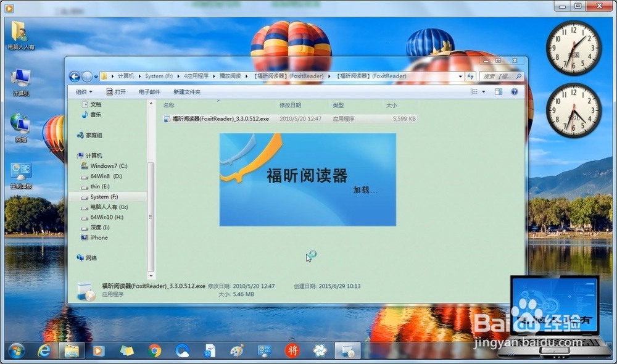Screen dimensions: 617x364
Task: Open the 组织 menu
Action: pyautogui.click(x=84, y=92)
